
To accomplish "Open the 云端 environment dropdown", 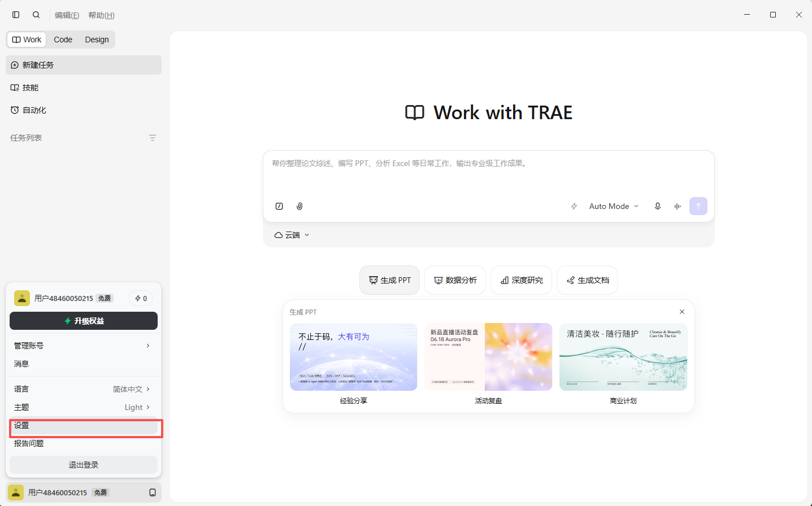I will pos(292,235).
